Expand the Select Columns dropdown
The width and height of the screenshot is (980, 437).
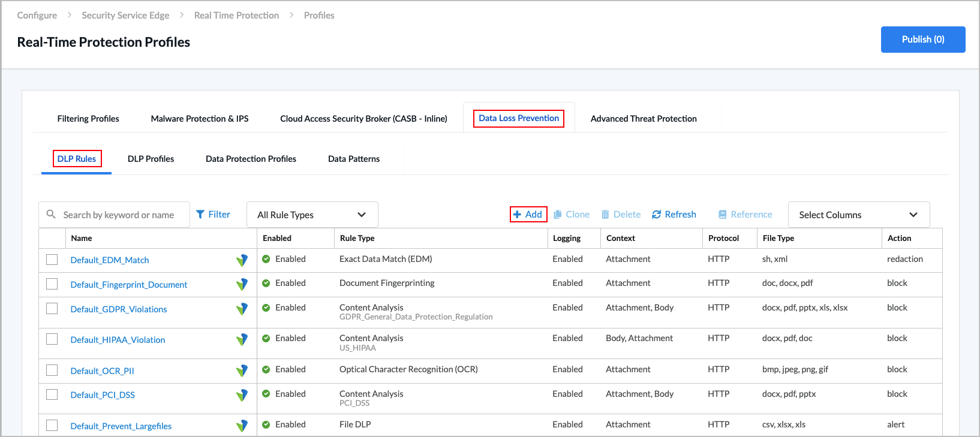[858, 215]
